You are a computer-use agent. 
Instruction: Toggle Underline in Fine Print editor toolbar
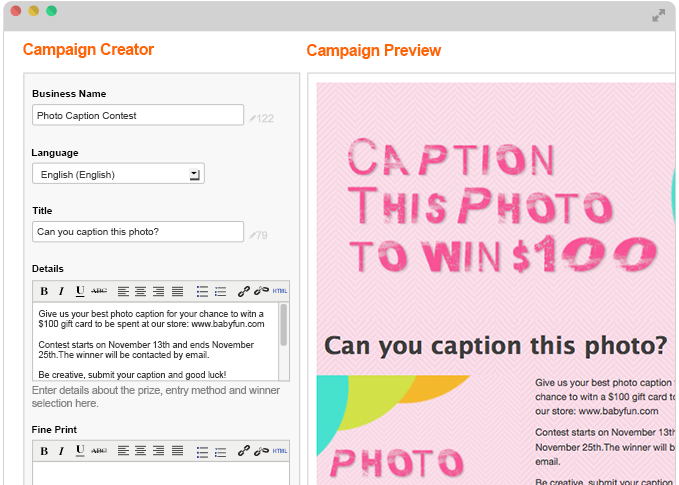[80, 451]
